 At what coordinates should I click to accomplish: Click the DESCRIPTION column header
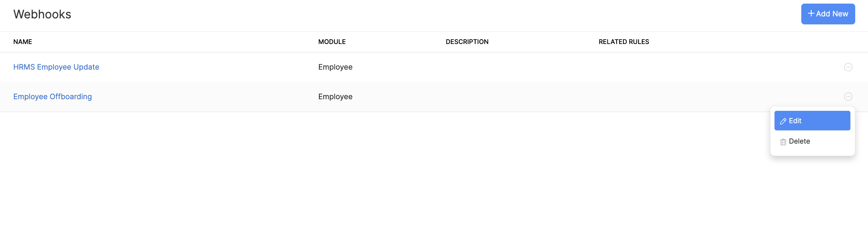pyautogui.click(x=467, y=42)
